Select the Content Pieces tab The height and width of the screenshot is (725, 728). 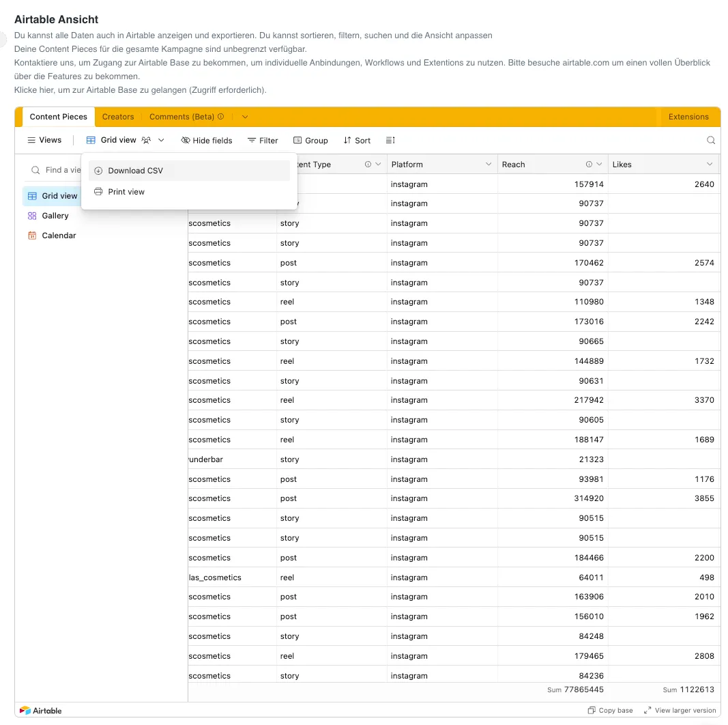pos(59,117)
